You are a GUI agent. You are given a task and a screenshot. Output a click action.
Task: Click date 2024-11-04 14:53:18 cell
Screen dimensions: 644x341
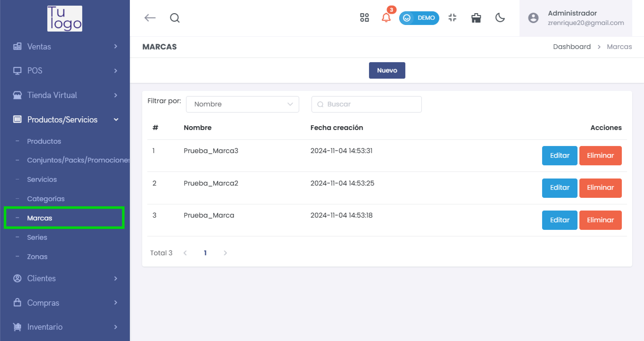[x=341, y=215]
